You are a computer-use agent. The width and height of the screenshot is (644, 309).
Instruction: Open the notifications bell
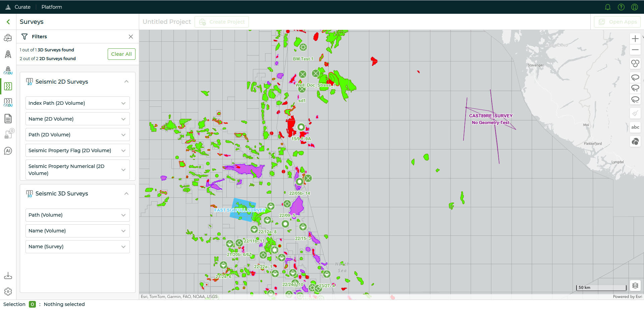coord(607,7)
